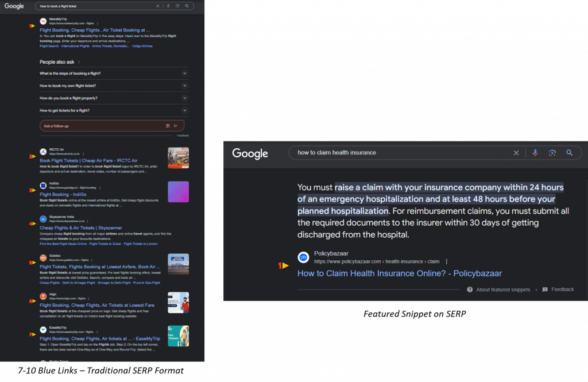Open 'How to Claim Health Insurance Online? - Policybazaar'
Image resolution: width=588 pixels, height=382 pixels.
400,273
